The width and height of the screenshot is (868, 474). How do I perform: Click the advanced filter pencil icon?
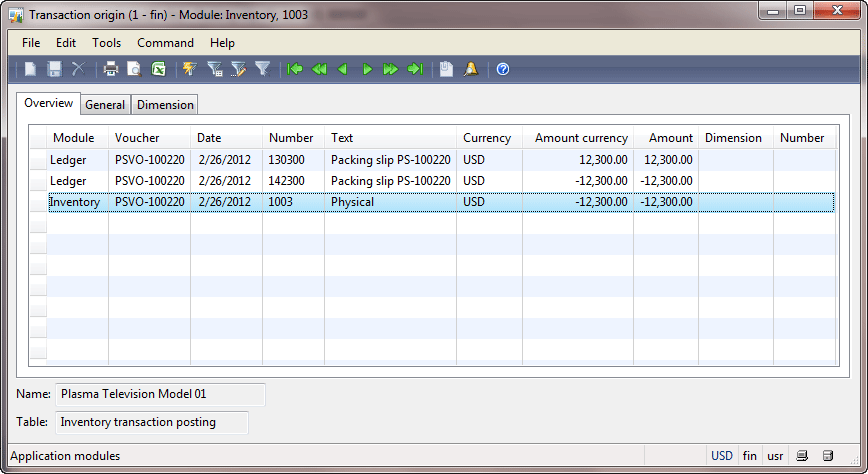click(239, 69)
